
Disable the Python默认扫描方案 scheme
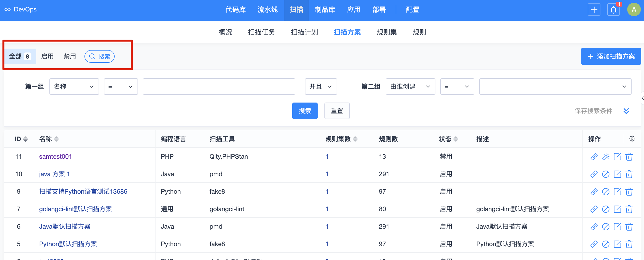(606, 244)
